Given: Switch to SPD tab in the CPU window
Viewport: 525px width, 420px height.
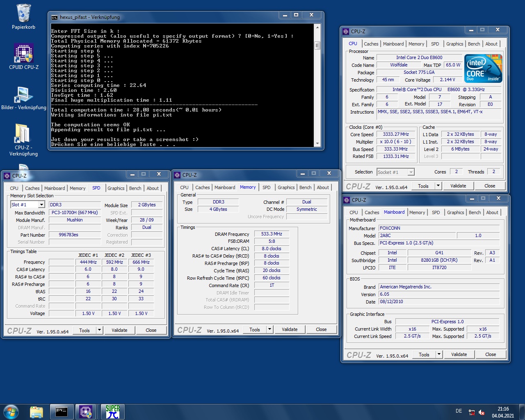Looking at the screenshot, I should (435, 44).
